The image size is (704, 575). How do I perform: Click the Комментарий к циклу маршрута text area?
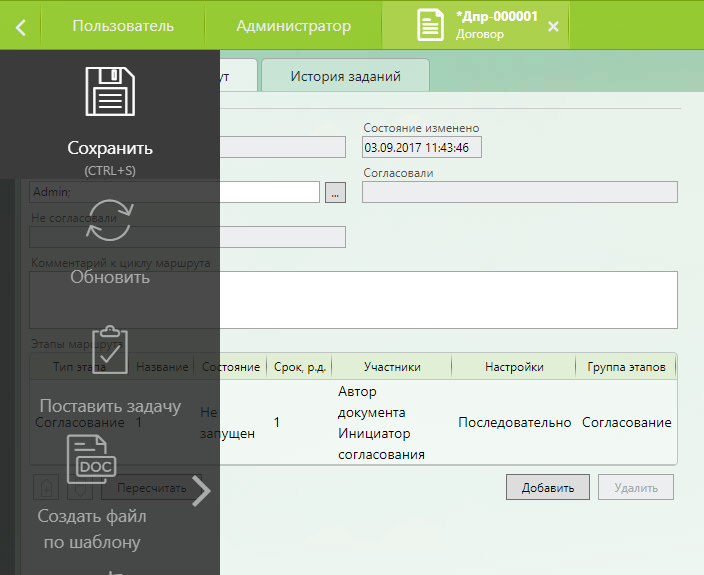tap(354, 300)
